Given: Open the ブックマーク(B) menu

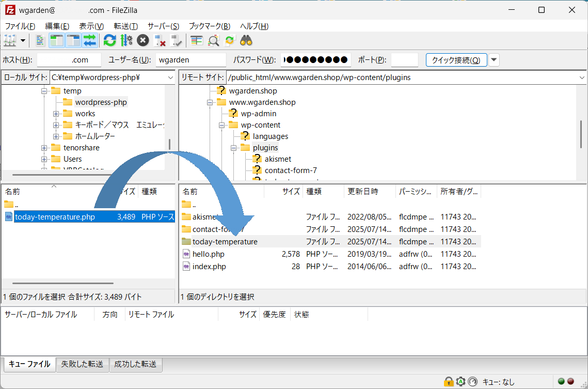Looking at the screenshot, I should click(x=209, y=26).
